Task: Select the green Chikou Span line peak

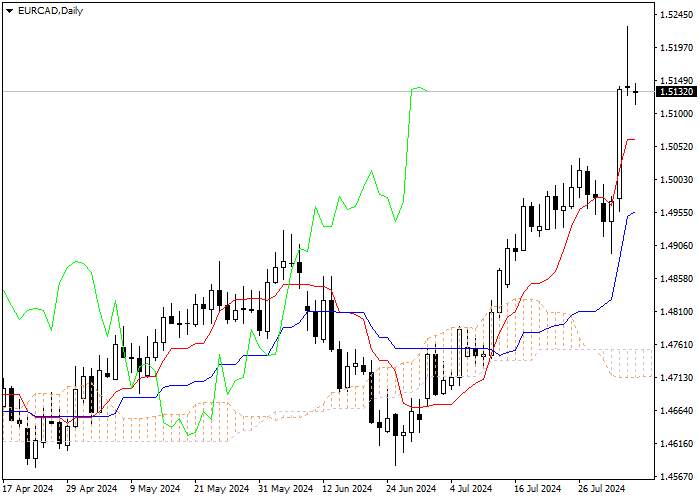Action: tap(419, 88)
